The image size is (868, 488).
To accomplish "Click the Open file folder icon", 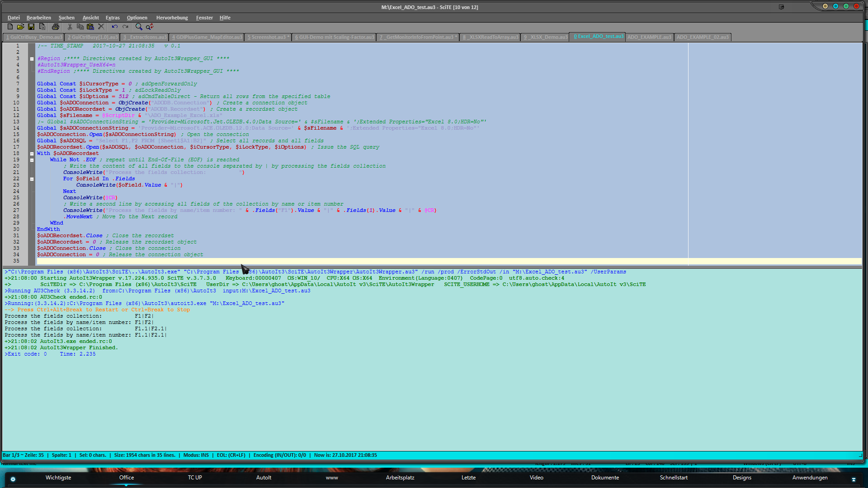I will pyautogui.click(x=20, y=27).
